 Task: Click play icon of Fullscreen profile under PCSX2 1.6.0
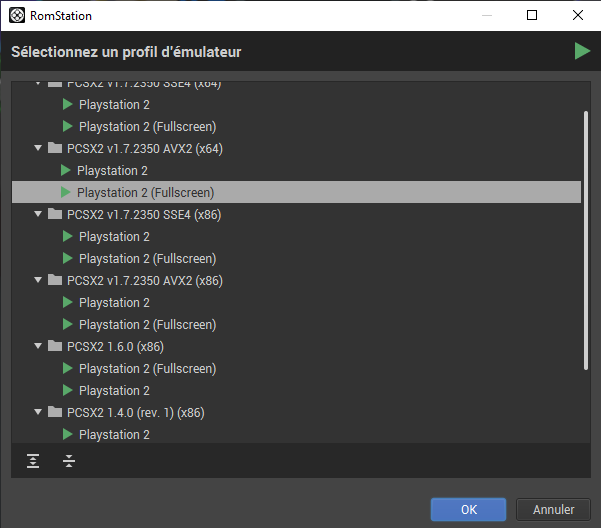tap(68, 369)
